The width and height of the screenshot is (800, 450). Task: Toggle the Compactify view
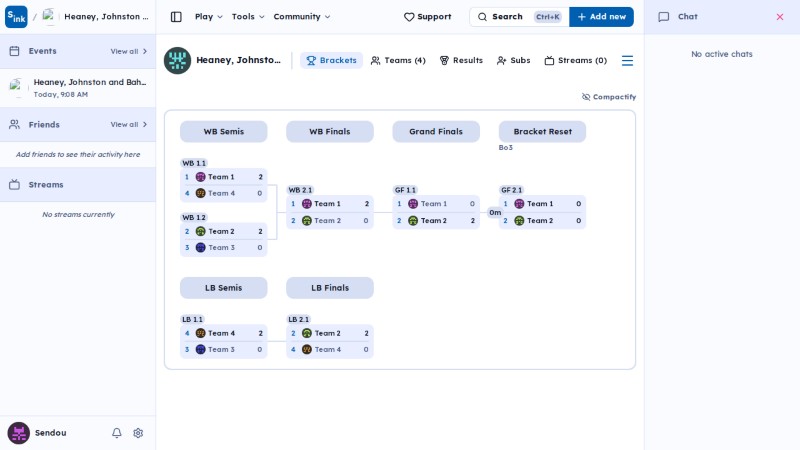pos(609,97)
